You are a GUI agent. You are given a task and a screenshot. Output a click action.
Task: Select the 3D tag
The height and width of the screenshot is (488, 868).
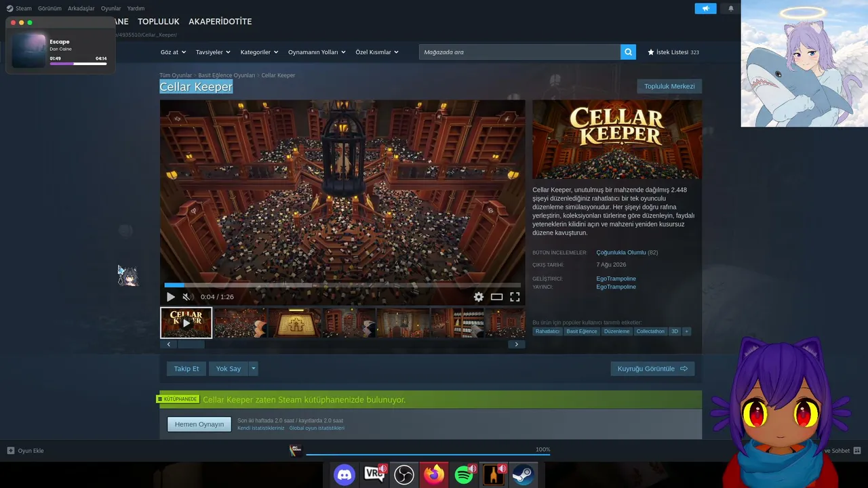point(675,331)
